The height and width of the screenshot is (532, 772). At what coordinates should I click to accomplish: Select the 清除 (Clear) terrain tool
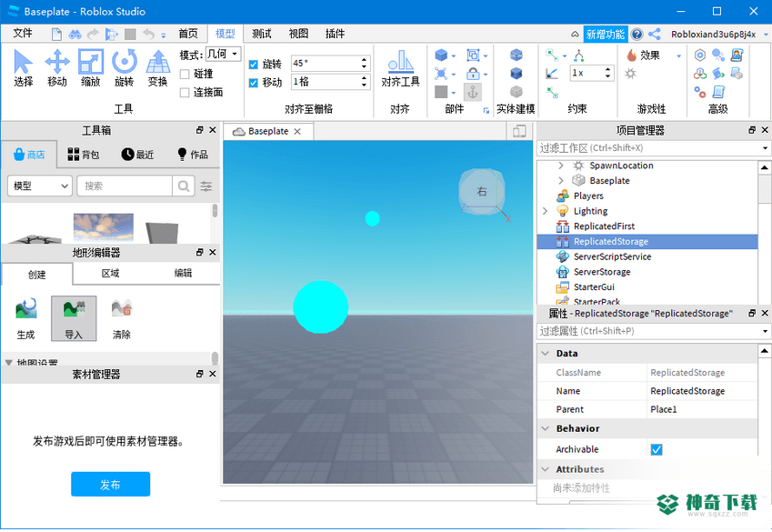122,318
